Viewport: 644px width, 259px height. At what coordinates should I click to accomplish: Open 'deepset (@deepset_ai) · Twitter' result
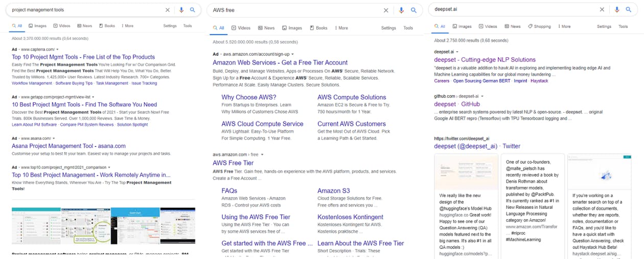point(477,146)
